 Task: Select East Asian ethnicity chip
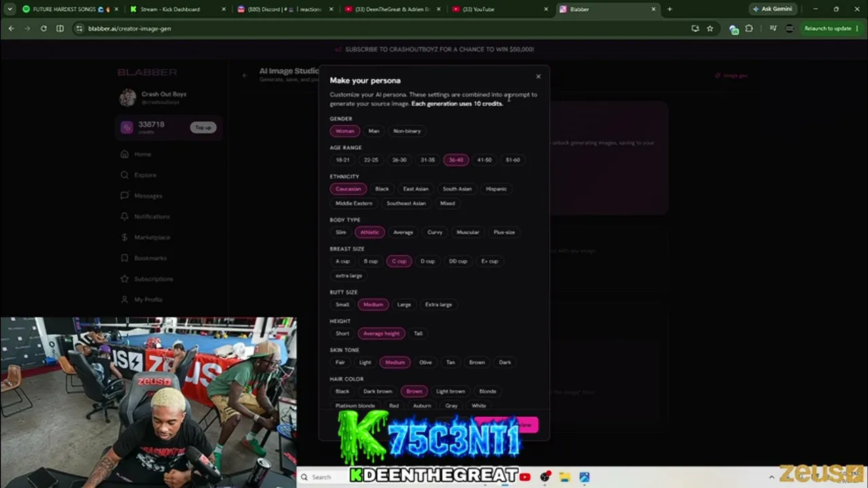click(x=416, y=189)
